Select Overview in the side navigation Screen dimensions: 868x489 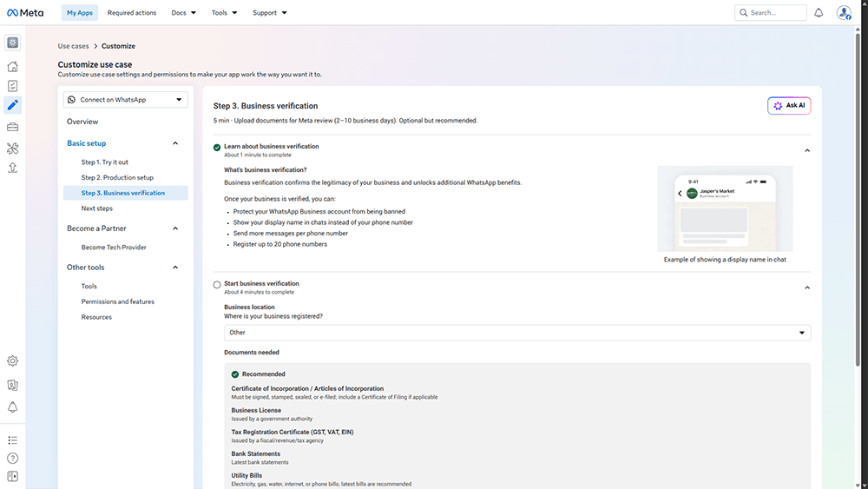[x=82, y=122]
